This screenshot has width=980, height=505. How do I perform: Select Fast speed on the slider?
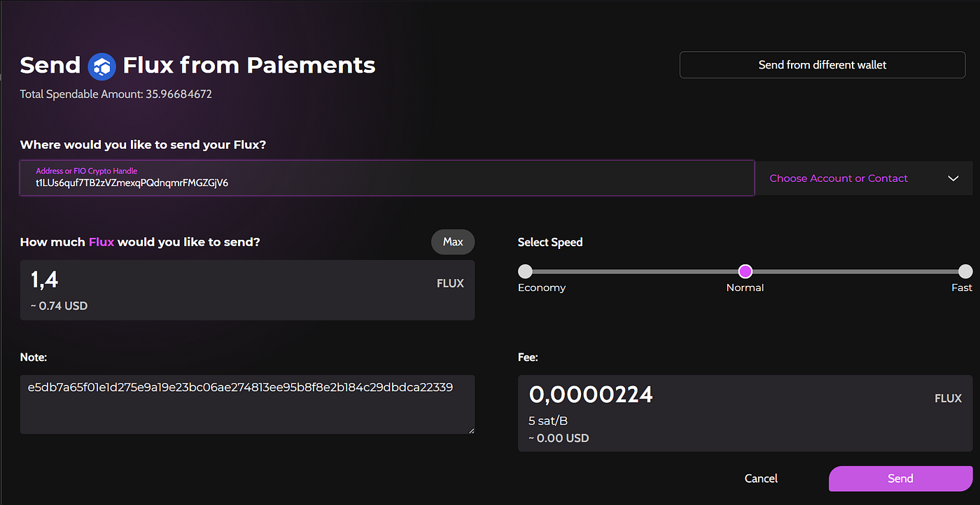[x=965, y=271]
